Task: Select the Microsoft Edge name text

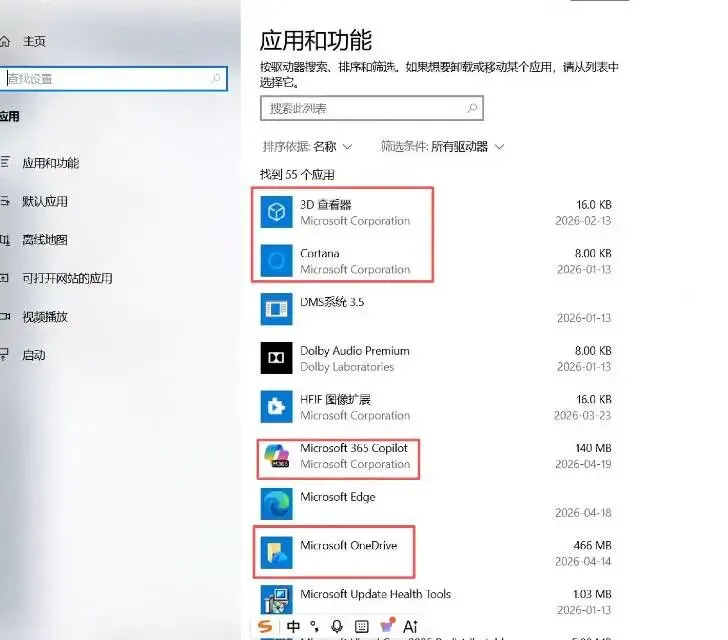Action: [338, 497]
